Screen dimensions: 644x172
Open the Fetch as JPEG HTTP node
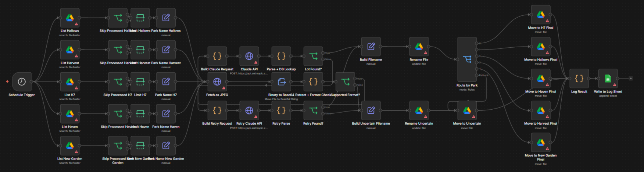(x=217, y=81)
